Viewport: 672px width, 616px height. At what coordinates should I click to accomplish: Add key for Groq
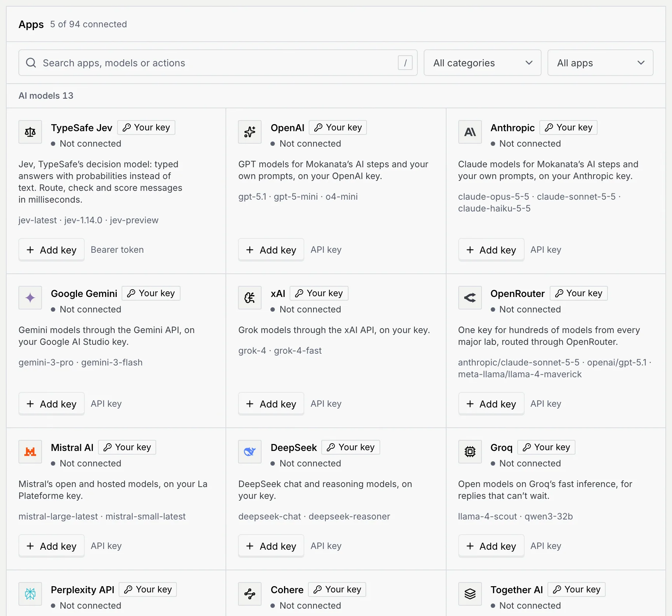[x=491, y=546]
